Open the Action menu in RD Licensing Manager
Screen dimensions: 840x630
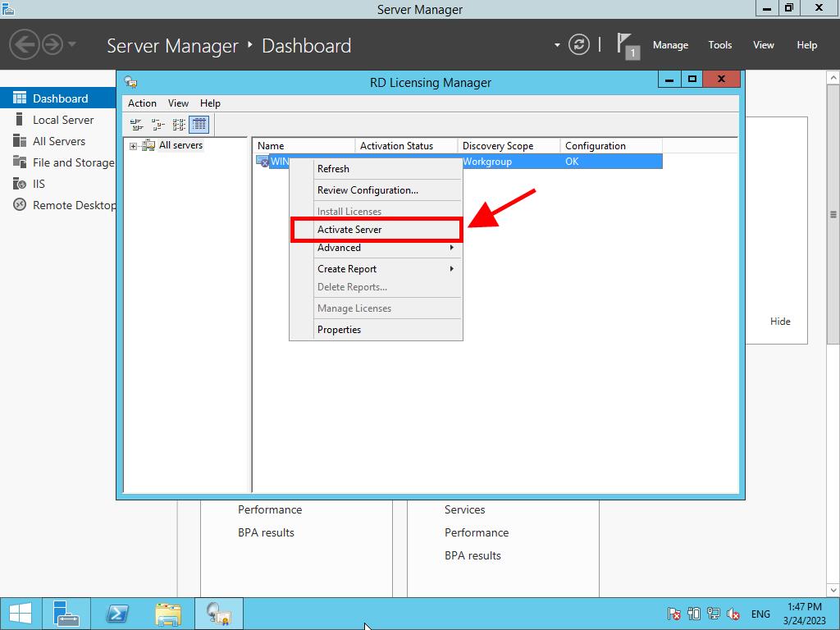click(142, 103)
